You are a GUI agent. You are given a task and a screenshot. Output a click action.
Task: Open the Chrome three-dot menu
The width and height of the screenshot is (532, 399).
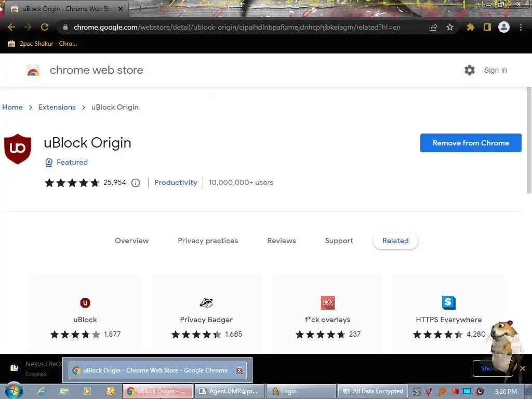coord(521,27)
